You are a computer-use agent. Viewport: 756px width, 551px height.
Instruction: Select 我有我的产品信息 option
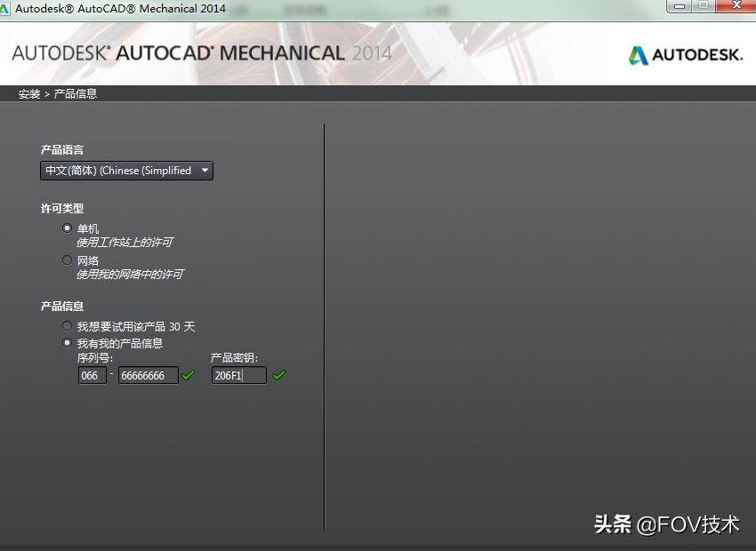point(68,342)
